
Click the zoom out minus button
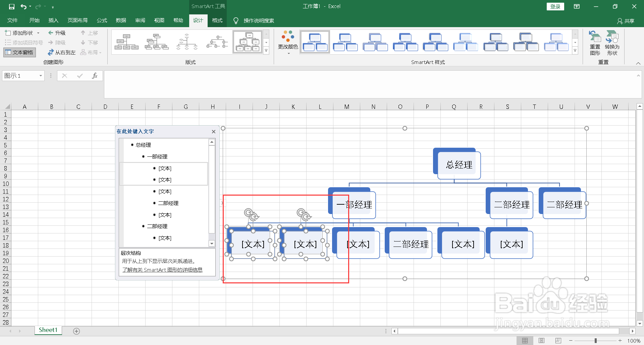[571, 341]
